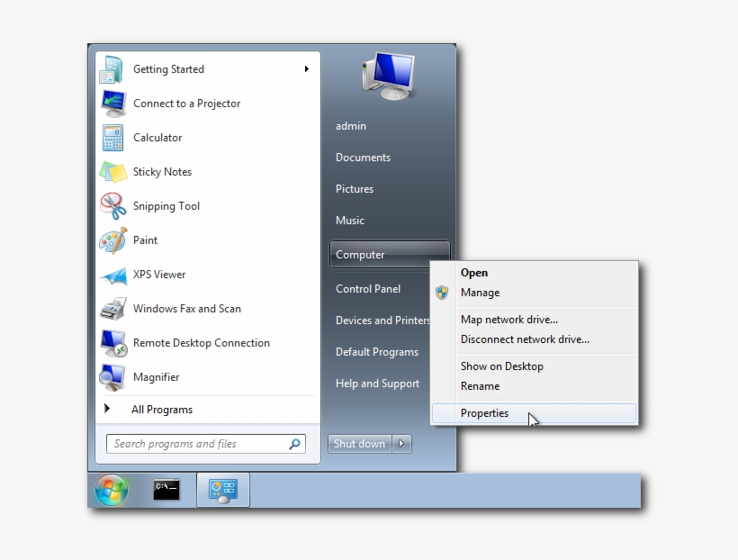Launch Remote Desktop Connection icon
The width and height of the screenshot is (738, 560).
[x=113, y=343]
